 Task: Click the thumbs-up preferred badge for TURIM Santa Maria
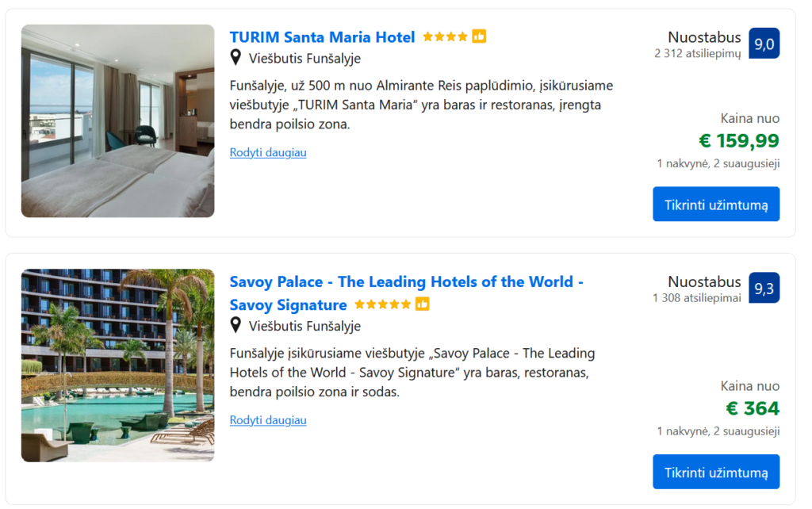479,36
